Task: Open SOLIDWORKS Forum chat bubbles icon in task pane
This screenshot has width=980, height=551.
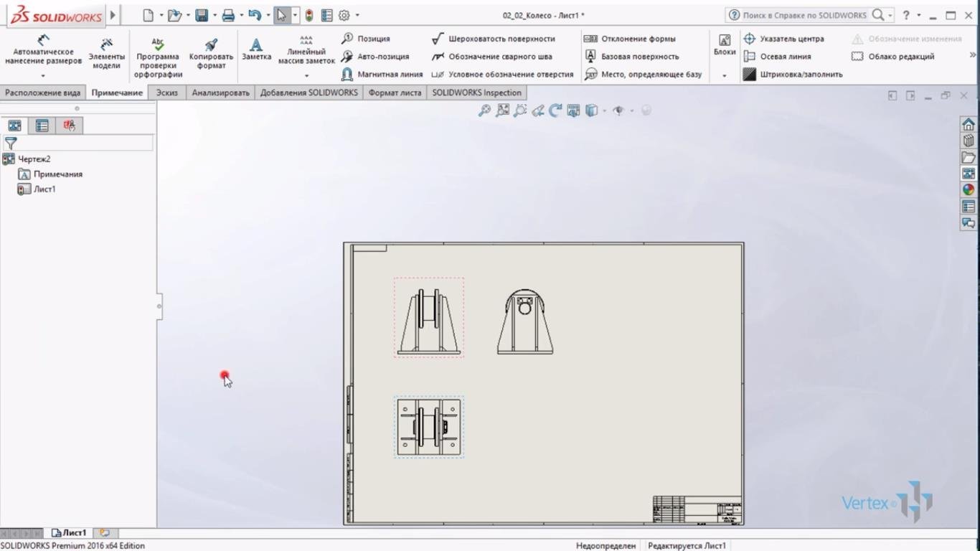Action: 969,223
